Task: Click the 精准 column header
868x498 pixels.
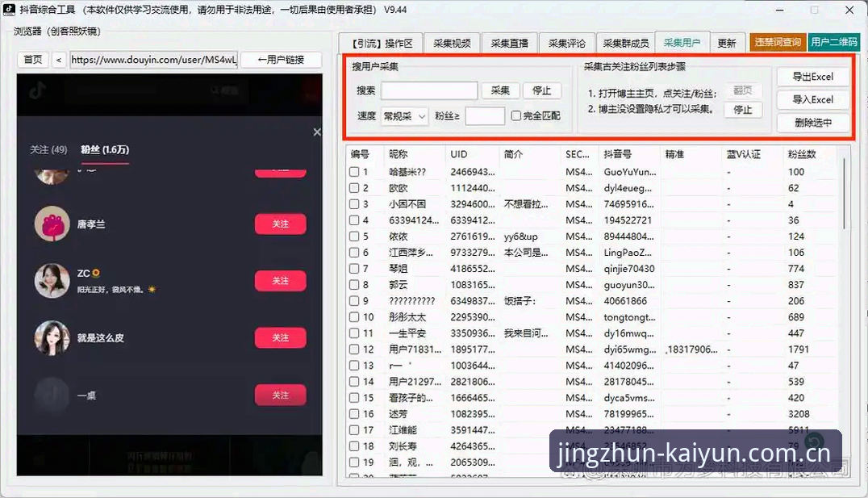Action: (x=691, y=154)
